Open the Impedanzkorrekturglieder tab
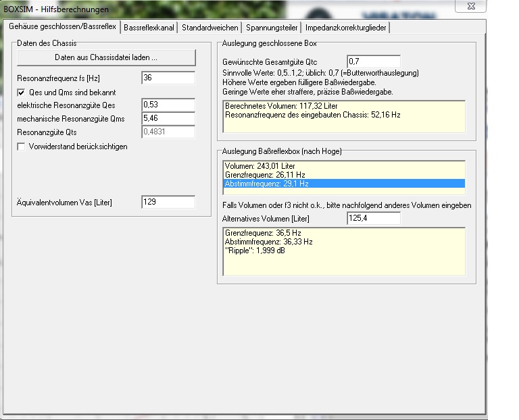The width and height of the screenshot is (519, 420). [x=345, y=28]
